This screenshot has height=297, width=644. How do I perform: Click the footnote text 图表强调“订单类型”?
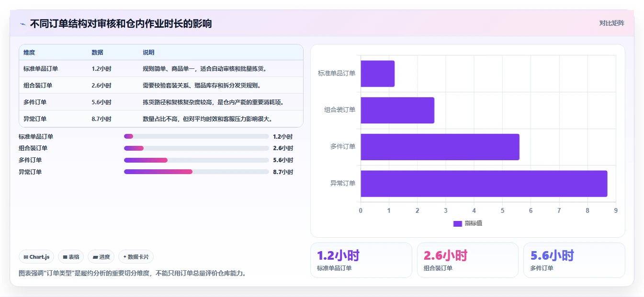133,274
